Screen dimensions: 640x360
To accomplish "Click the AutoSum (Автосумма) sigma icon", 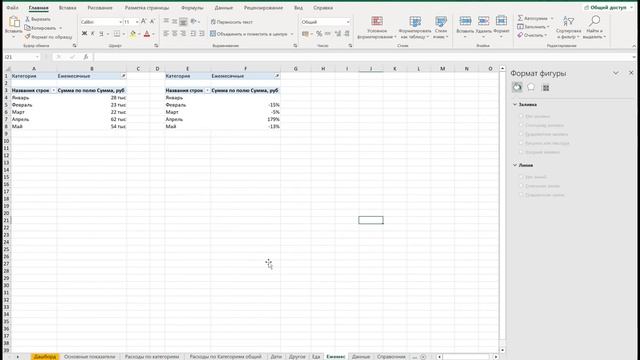I will [x=520, y=18].
